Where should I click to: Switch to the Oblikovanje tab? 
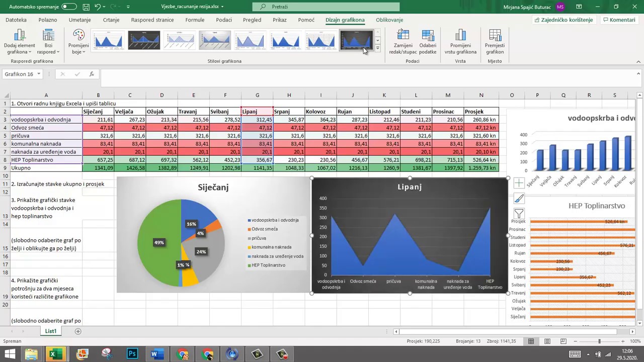(x=389, y=20)
